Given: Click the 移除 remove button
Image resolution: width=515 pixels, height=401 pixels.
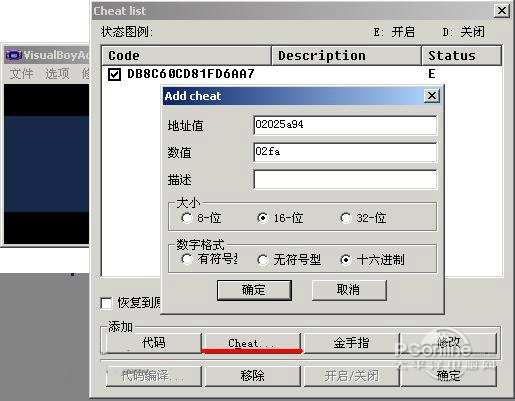Looking at the screenshot, I should click(252, 376).
